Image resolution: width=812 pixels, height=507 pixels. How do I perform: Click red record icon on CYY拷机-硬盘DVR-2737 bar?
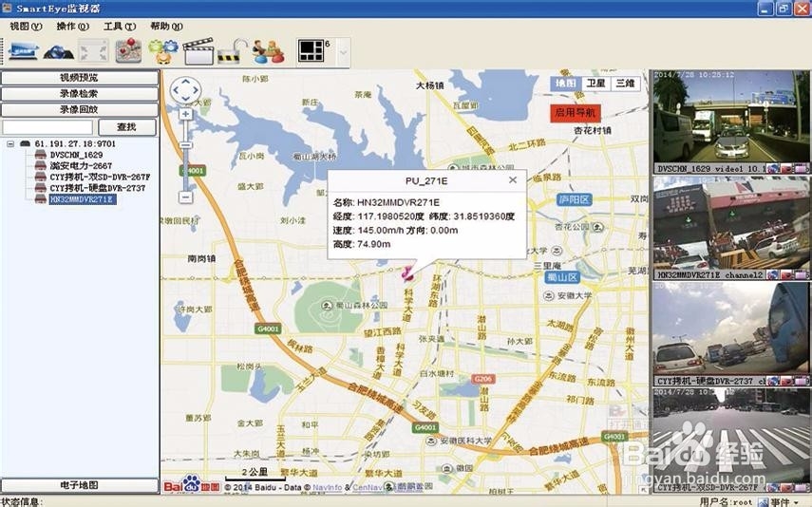787,381
